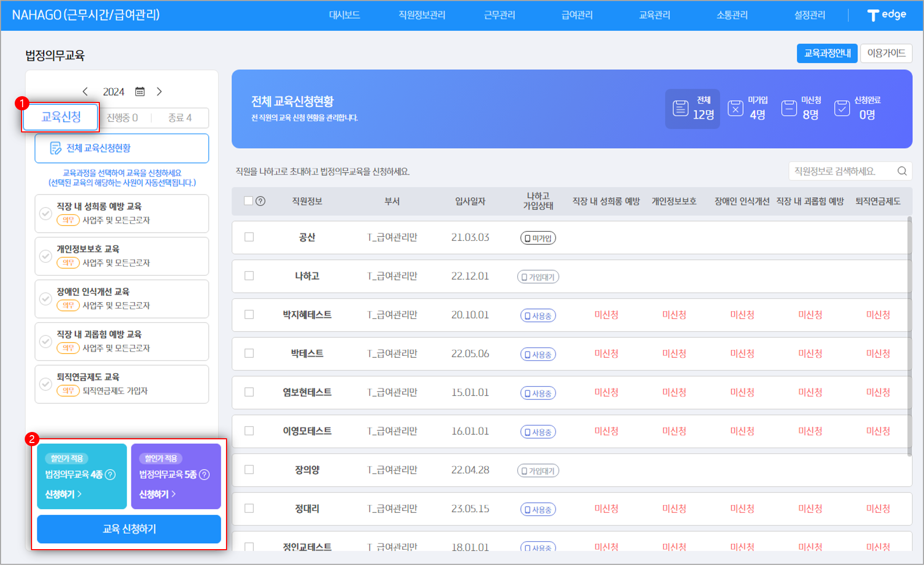Click help icon beside select-all checkbox
924x567 pixels.
point(261,201)
